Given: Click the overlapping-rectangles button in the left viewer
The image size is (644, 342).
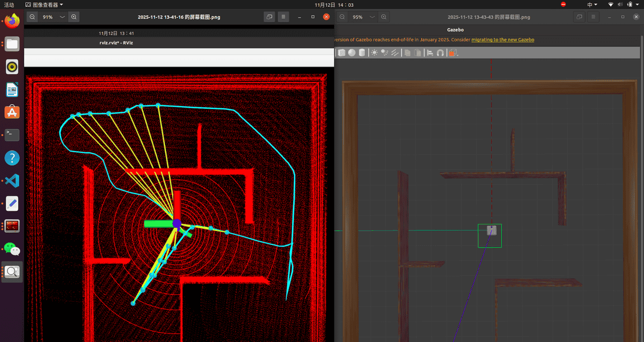Looking at the screenshot, I should coord(270,17).
